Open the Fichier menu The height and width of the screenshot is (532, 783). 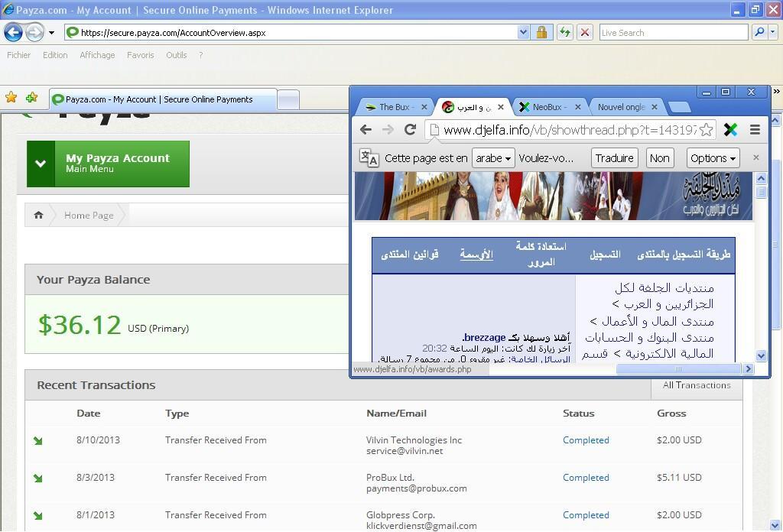click(x=18, y=55)
